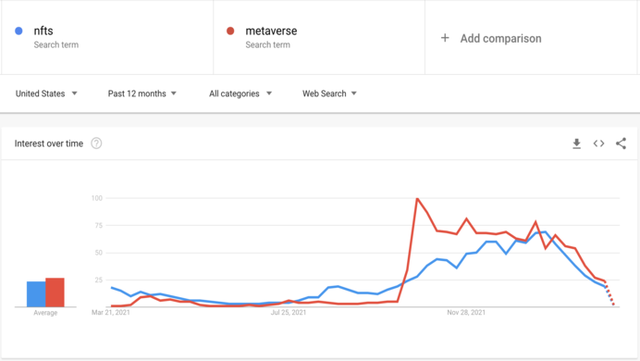Open the All categories dropdown
Viewport: 640px width, 361px height.
click(240, 94)
